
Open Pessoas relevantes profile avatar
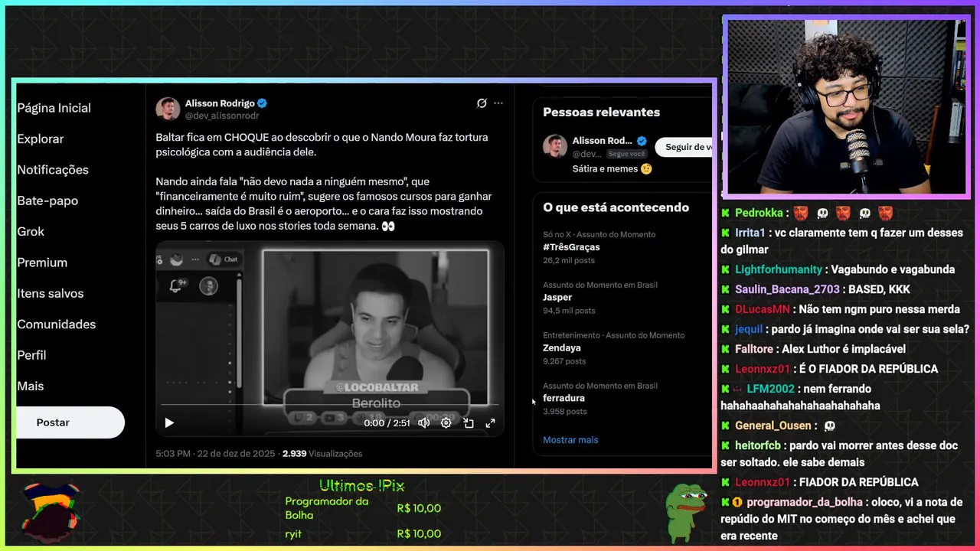coord(555,146)
